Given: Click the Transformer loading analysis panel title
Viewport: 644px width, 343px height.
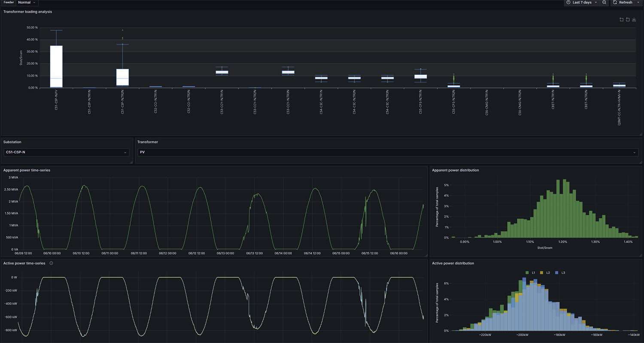Looking at the screenshot, I should 27,12.
